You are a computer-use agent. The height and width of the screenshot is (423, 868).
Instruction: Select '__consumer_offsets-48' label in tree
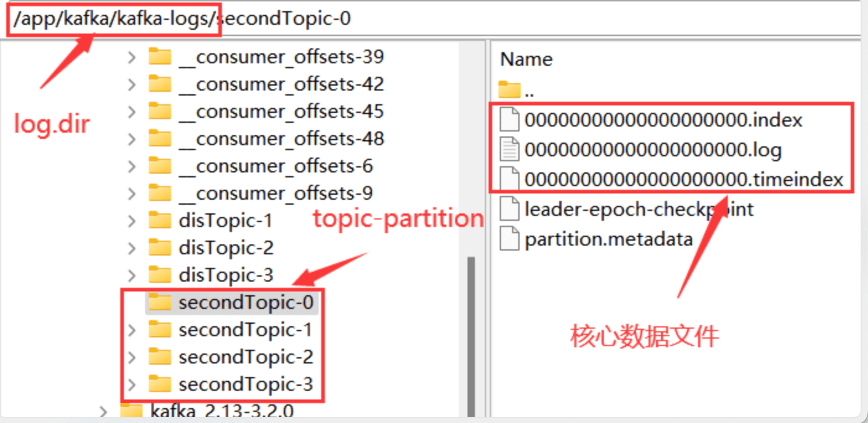click(281, 139)
